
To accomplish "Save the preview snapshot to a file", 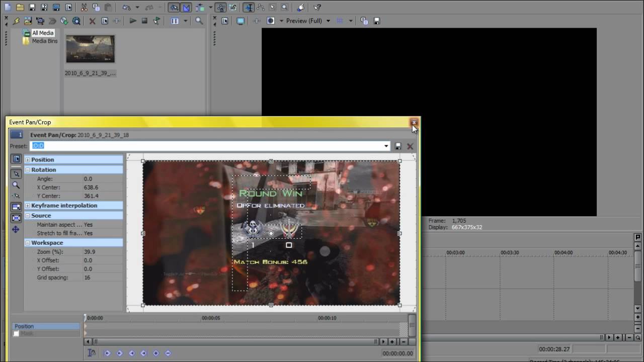I will pos(376,21).
